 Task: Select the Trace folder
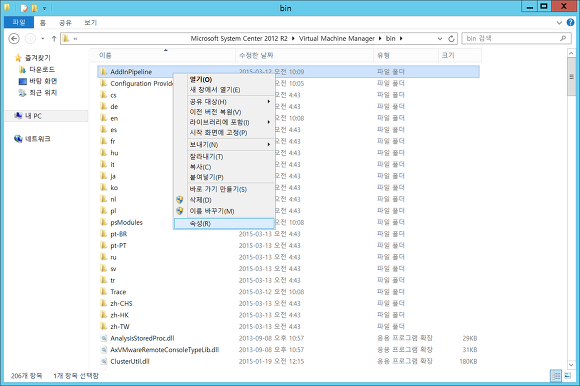(x=118, y=292)
